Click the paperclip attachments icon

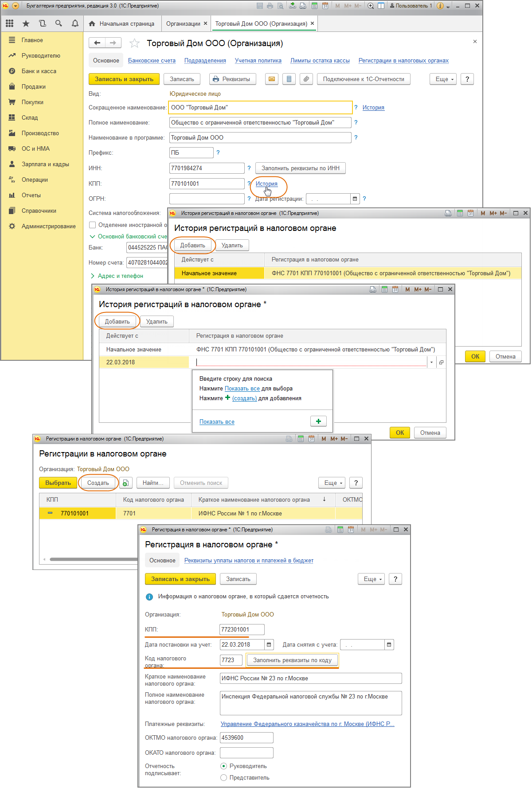(306, 79)
